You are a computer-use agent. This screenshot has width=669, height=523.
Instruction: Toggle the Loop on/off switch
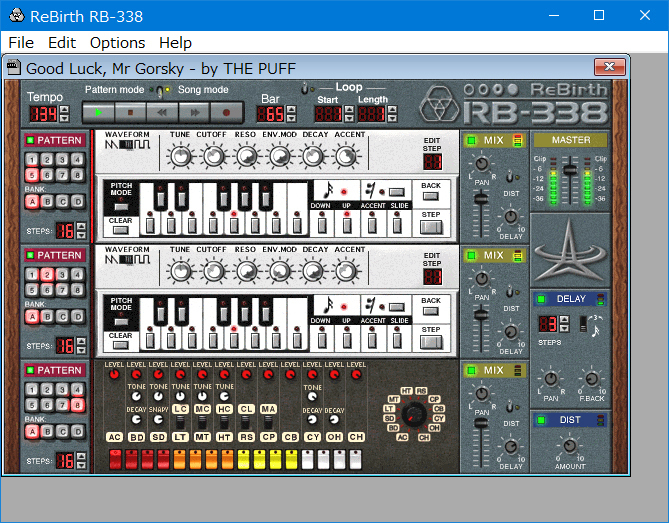click(x=305, y=88)
